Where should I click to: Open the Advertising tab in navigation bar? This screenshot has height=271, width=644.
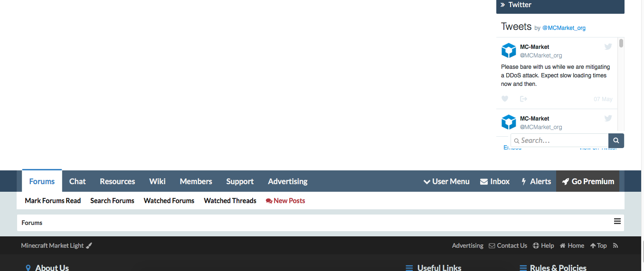pos(288,181)
